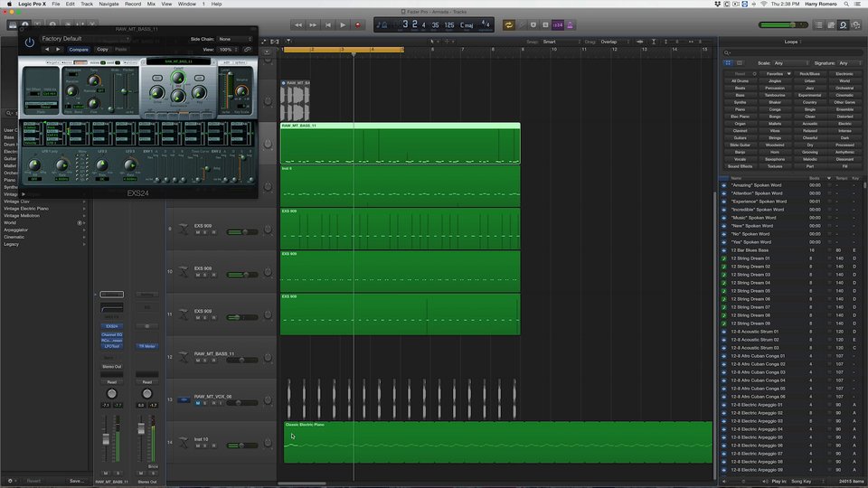Select the Piano loop category button

point(740,109)
